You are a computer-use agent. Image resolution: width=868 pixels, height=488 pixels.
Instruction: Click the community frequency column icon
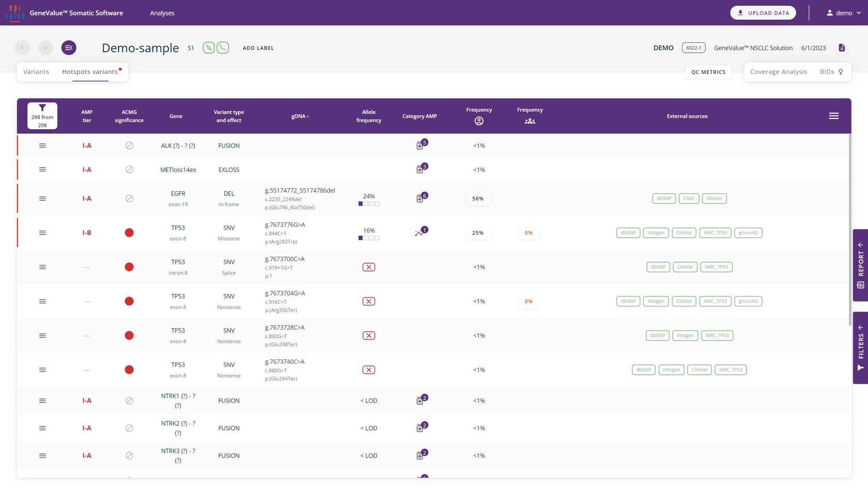530,121
